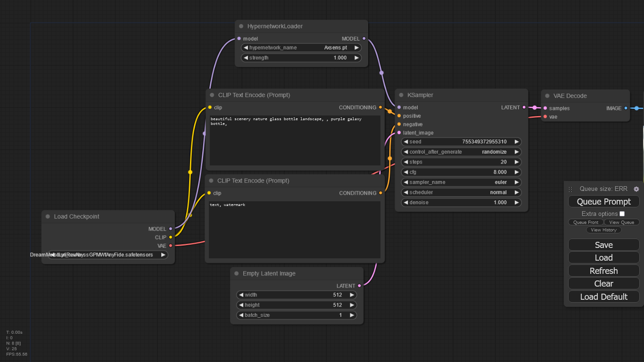Collapse the negative CLIP Text Encode node dot
644x362 pixels.
point(211,181)
